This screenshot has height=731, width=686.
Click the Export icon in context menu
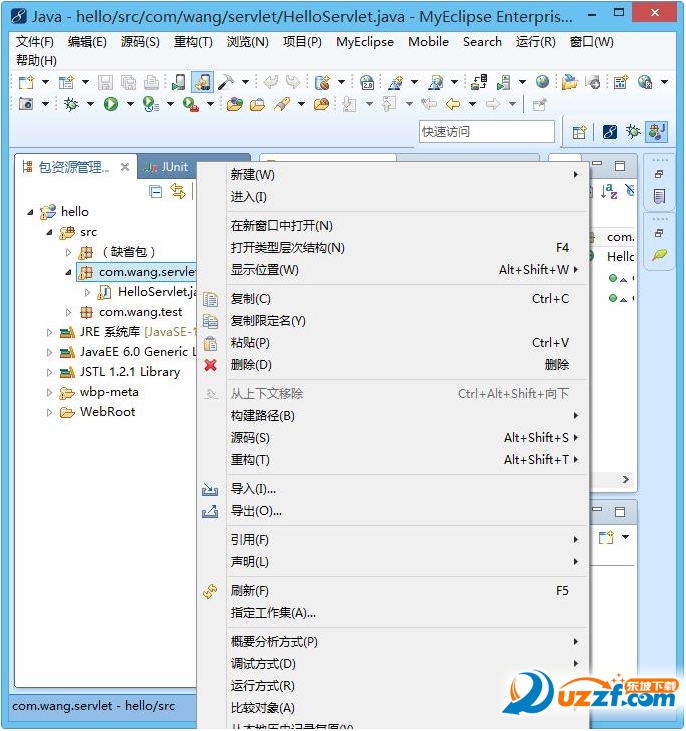point(210,511)
